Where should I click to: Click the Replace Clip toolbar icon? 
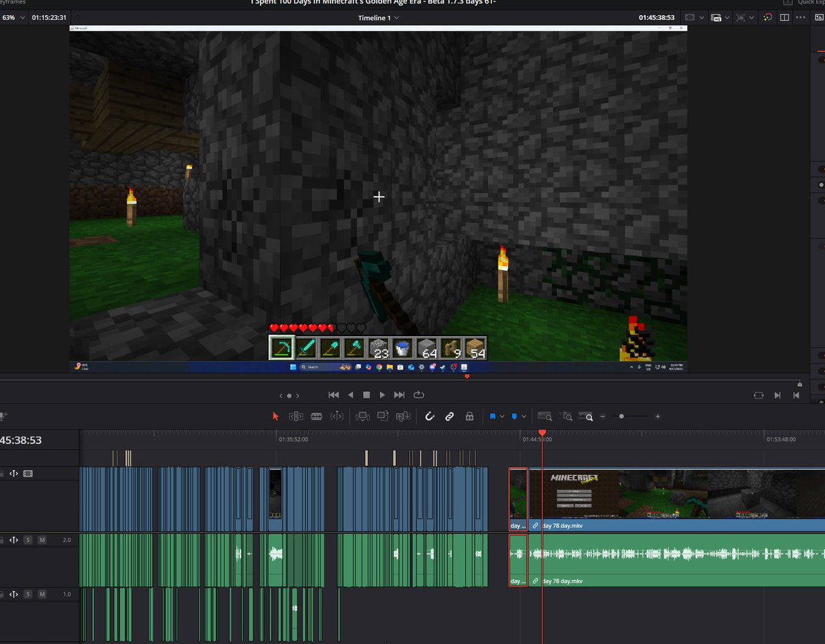(404, 416)
